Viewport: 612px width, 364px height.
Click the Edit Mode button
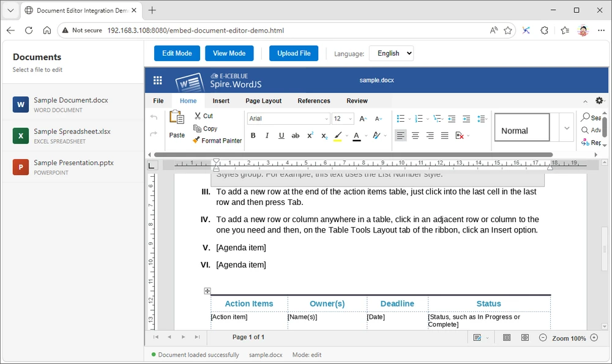[177, 53]
